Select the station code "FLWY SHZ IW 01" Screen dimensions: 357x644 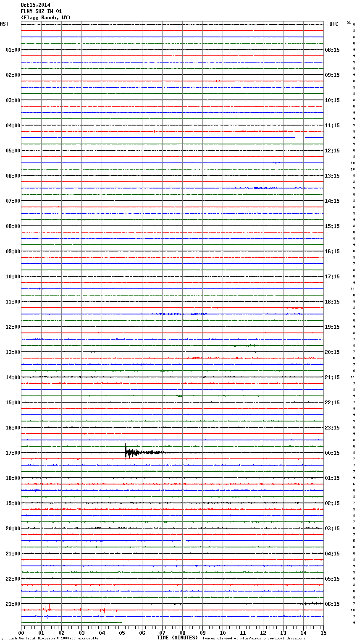point(41,11)
